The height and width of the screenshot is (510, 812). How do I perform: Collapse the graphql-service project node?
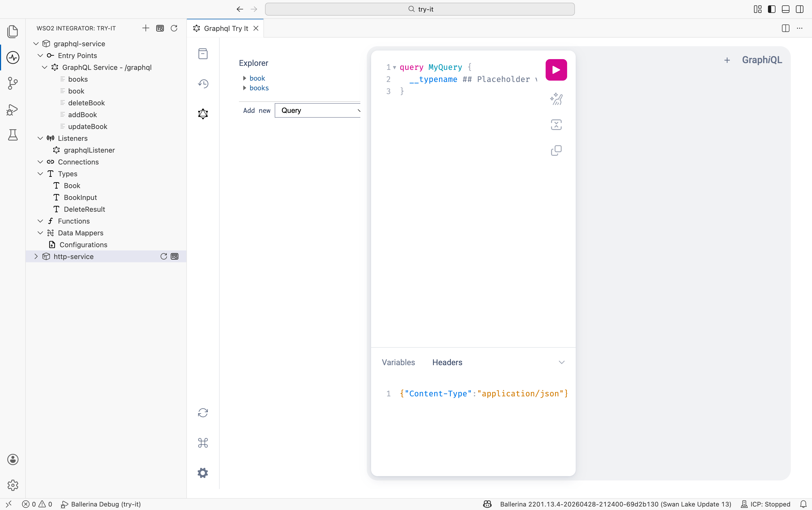coord(36,44)
